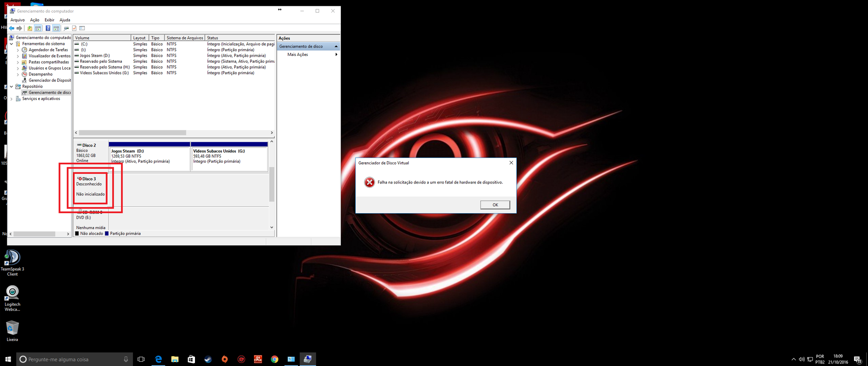Select the Reservado pelo Sistema (H:) volume row

[174, 67]
